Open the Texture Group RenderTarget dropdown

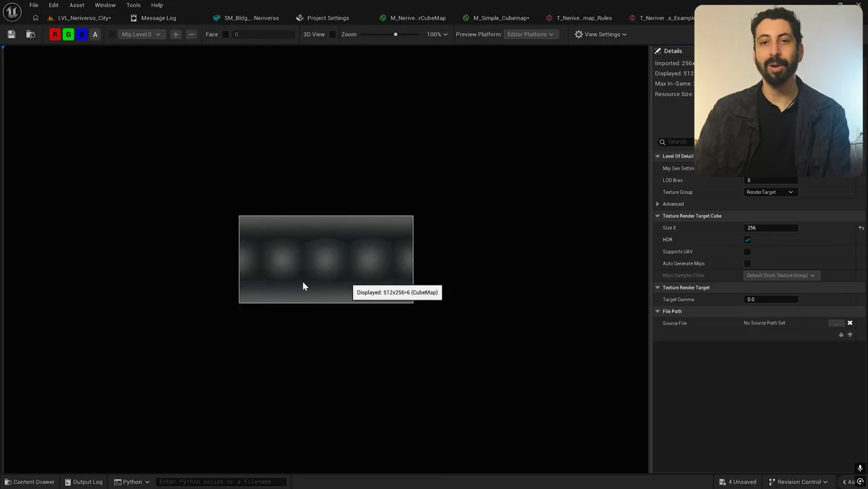[770, 192]
